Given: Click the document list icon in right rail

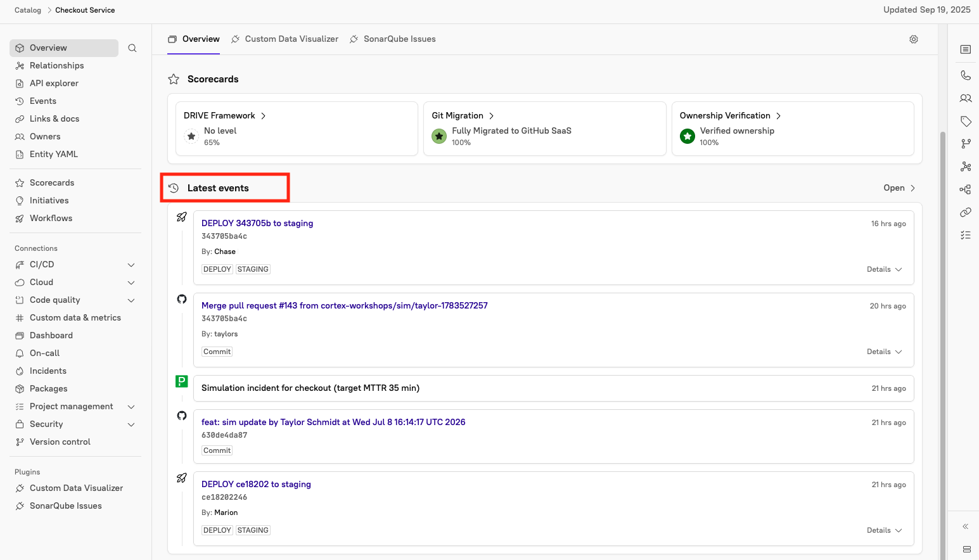Looking at the screenshot, I should click(966, 49).
